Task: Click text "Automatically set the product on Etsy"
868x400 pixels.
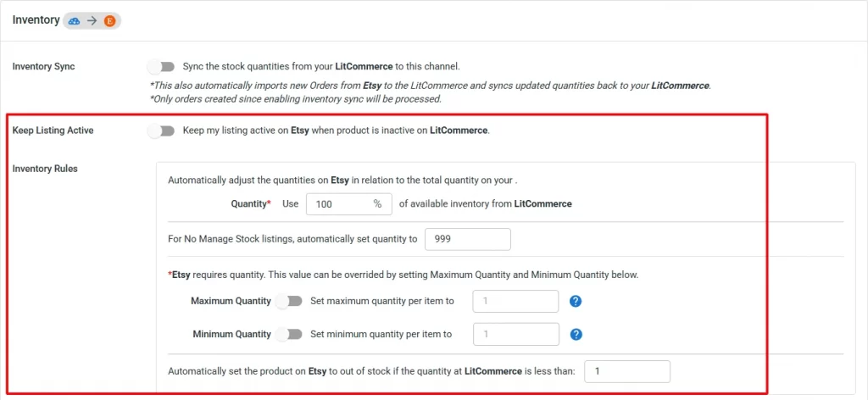Action: tap(248, 372)
